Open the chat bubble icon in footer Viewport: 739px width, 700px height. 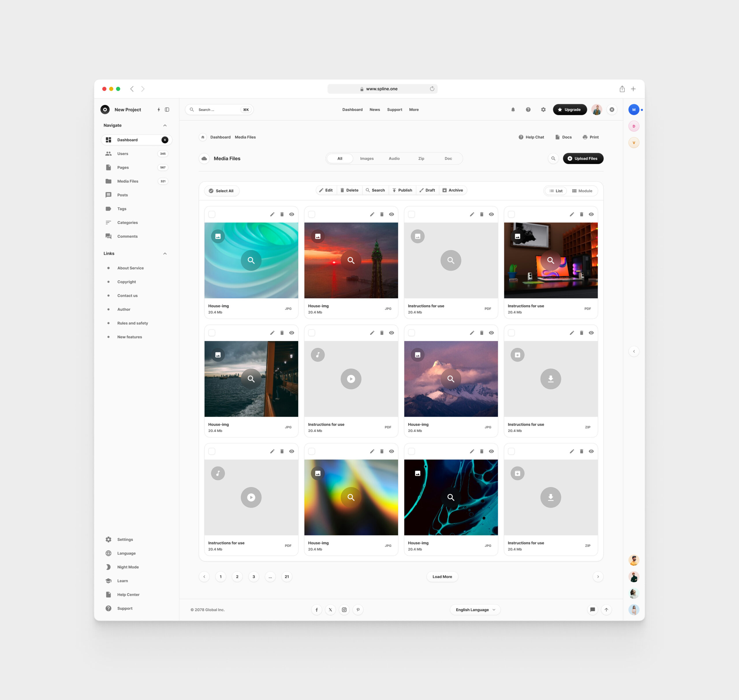(592, 610)
